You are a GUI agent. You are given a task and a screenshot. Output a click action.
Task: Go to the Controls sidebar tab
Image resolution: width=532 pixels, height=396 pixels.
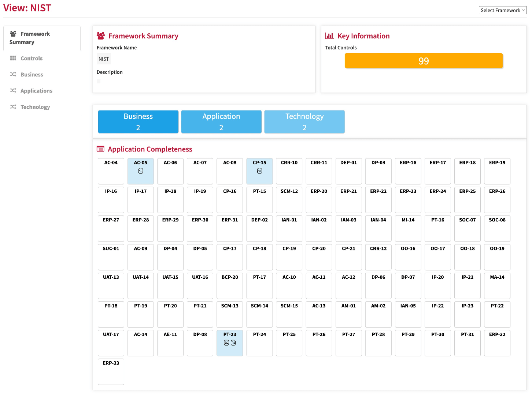42,58
